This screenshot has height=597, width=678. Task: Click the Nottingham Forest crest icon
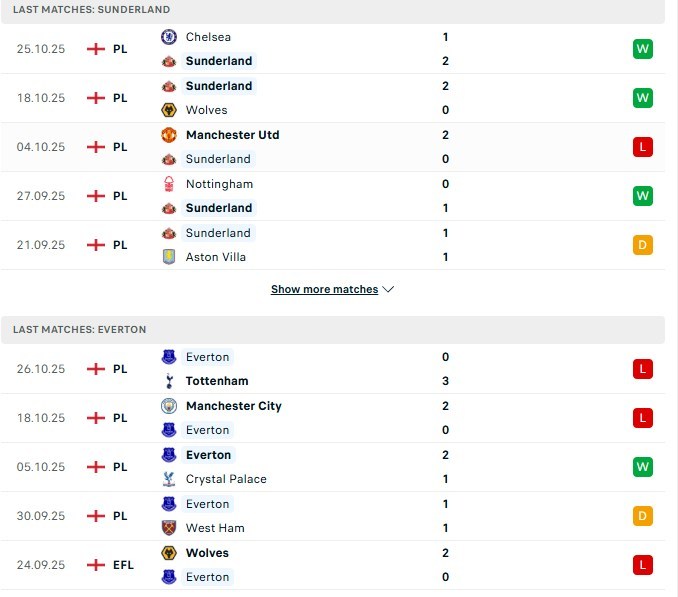(x=168, y=184)
